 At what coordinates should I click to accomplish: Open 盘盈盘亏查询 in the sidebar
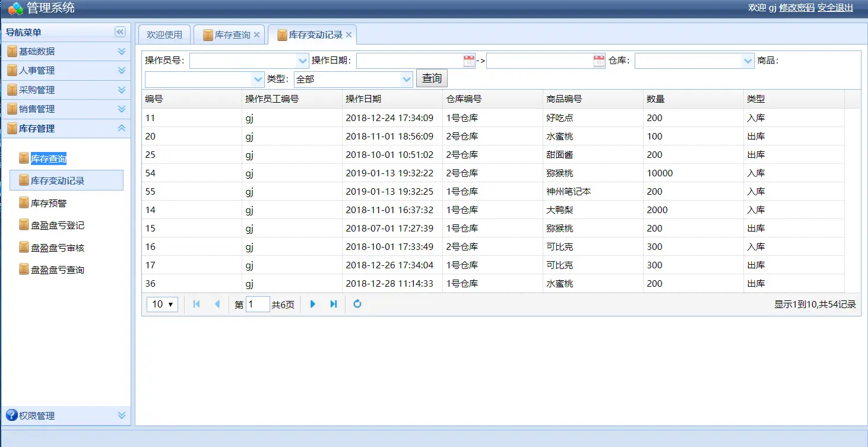(58, 270)
